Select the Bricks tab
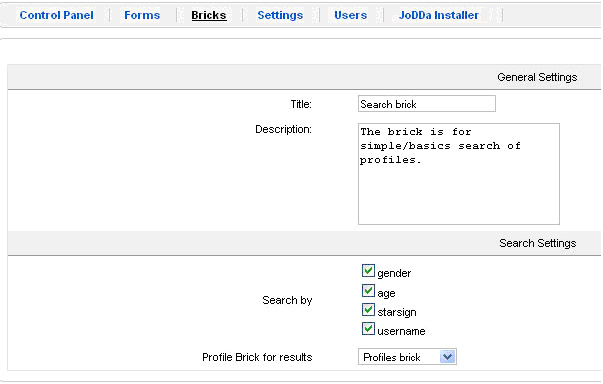 click(209, 15)
